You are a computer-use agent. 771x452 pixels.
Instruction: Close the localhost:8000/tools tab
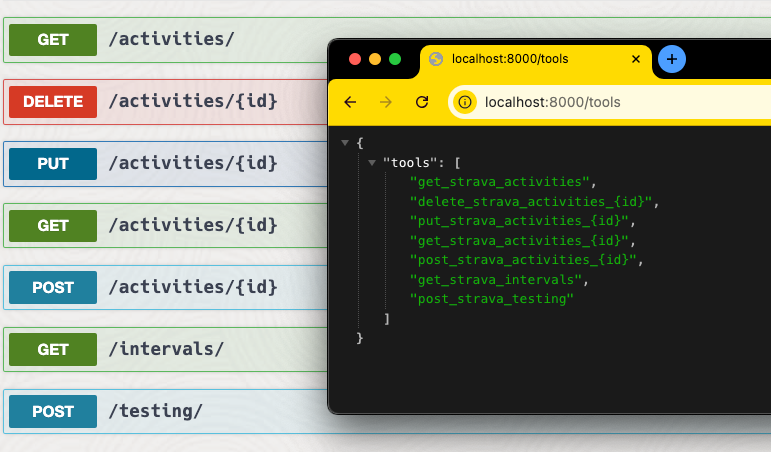[636, 59]
